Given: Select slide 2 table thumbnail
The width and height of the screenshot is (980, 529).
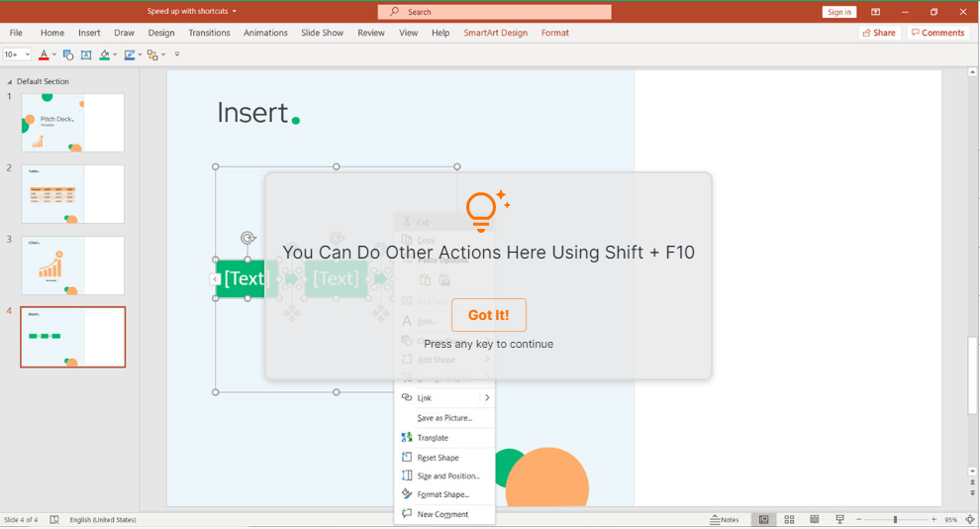Looking at the screenshot, I should pyautogui.click(x=72, y=194).
